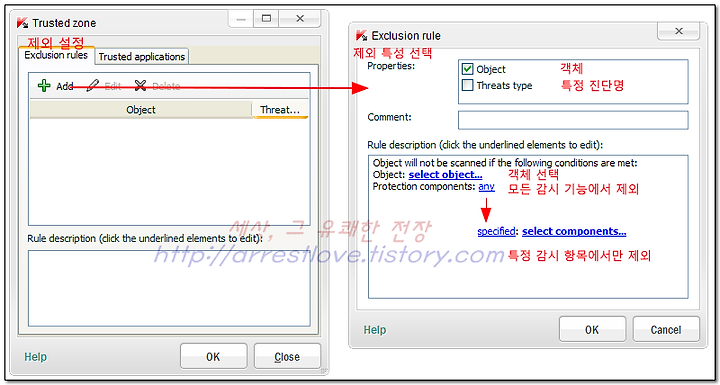The height and width of the screenshot is (385, 720).
Task: Click the Threat... column header
Action: (x=280, y=110)
